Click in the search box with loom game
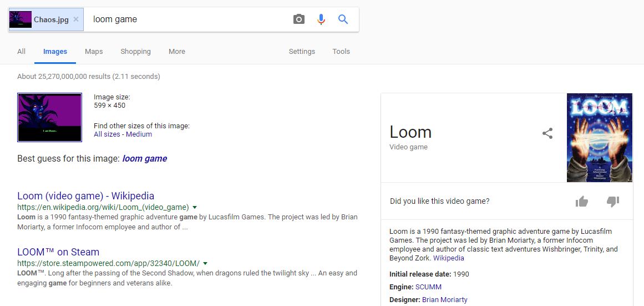 (x=189, y=19)
